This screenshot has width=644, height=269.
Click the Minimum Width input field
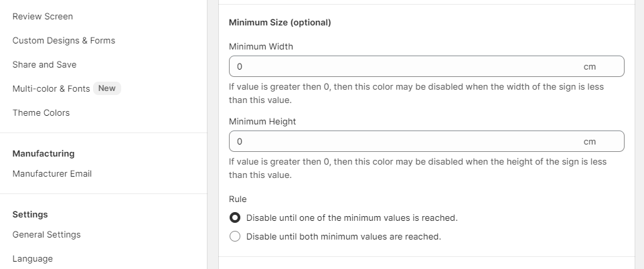point(402,67)
